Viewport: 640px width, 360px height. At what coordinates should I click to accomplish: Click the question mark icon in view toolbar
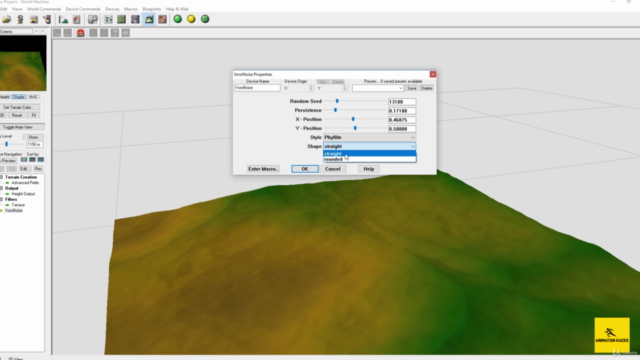point(115,33)
